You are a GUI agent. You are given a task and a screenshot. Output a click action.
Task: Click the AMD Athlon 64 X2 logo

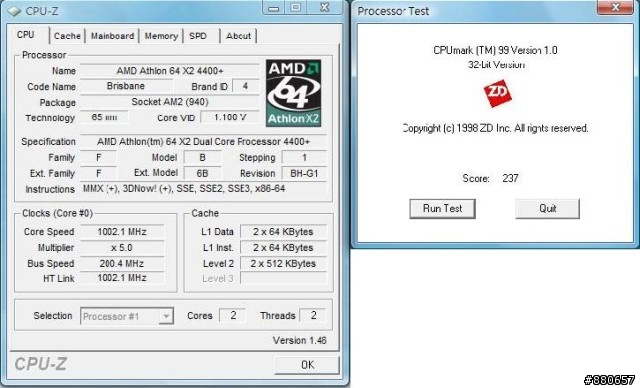coord(293,93)
